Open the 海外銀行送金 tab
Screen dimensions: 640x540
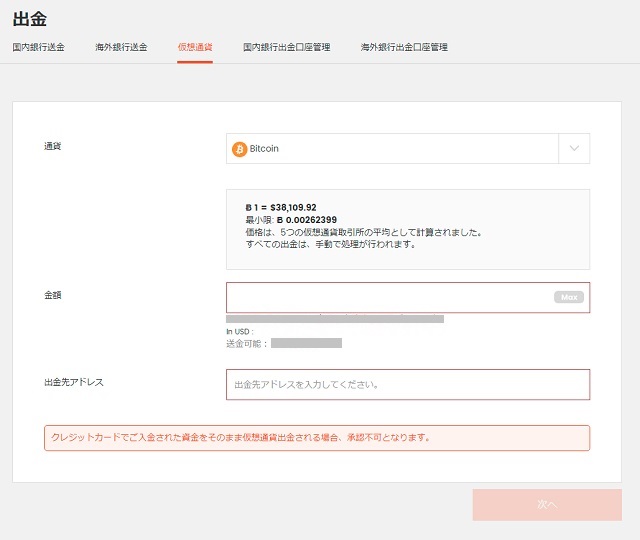coord(121,47)
